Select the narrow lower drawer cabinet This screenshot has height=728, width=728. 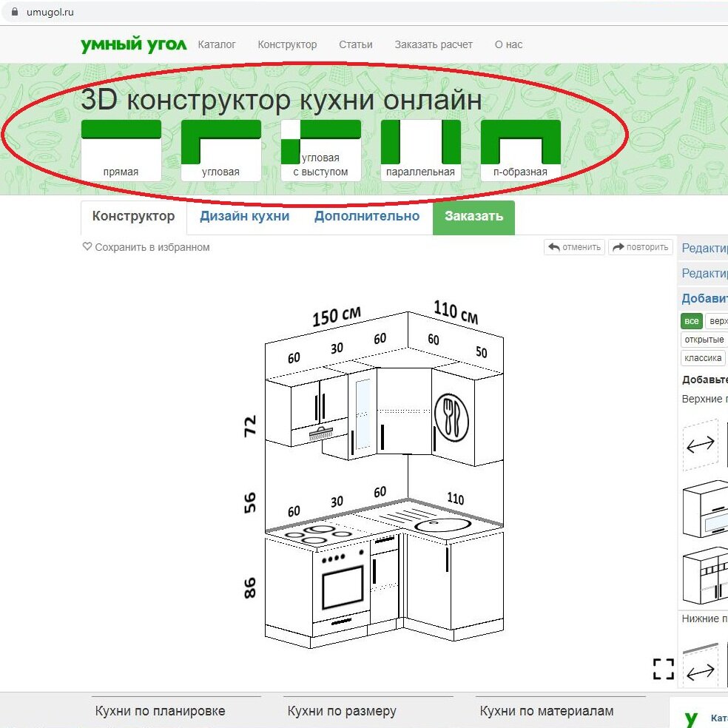pos(385,579)
